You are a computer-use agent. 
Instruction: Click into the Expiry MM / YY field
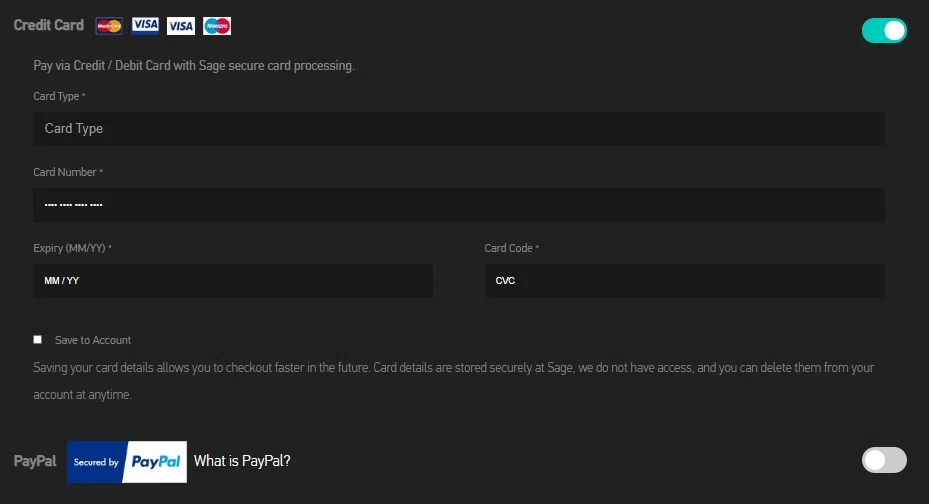[x=233, y=281]
